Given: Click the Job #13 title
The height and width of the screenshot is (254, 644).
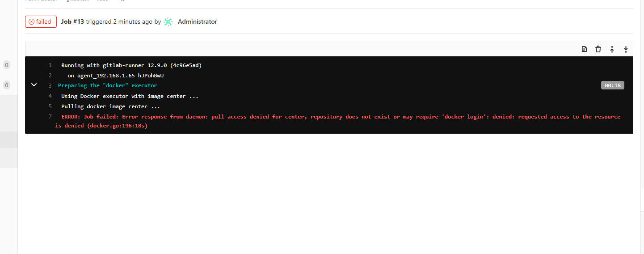Looking at the screenshot, I should click(x=72, y=21).
